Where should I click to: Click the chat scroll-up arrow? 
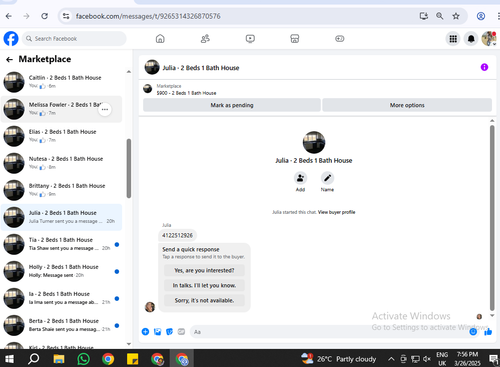coord(492,121)
